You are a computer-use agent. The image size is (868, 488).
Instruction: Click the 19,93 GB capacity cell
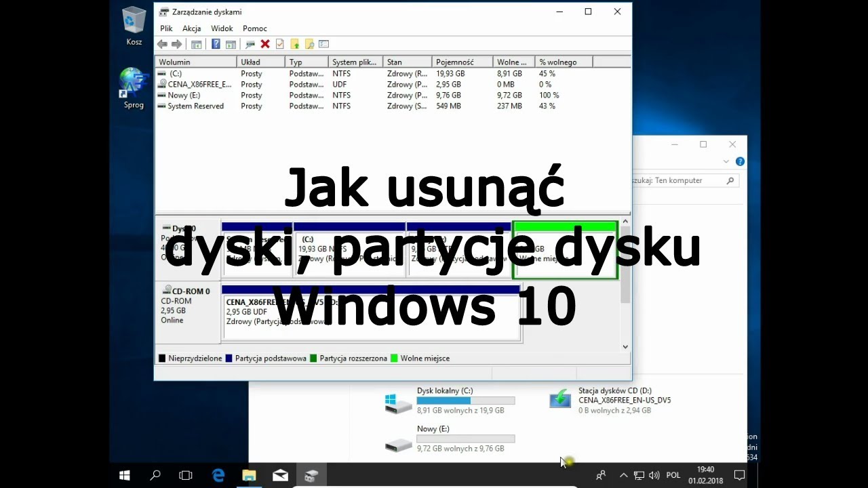click(450, 74)
